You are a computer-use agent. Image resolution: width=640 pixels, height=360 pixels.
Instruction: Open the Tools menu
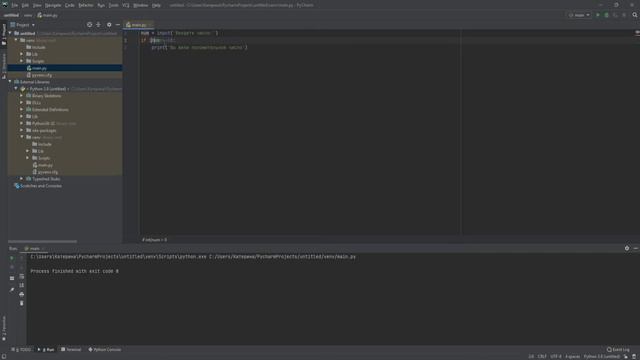click(113, 5)
